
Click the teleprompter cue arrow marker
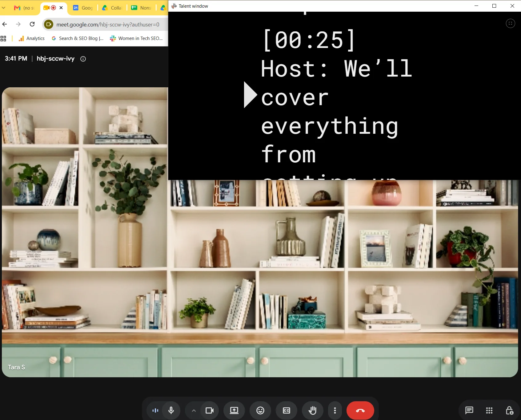(x=250, y=95)
